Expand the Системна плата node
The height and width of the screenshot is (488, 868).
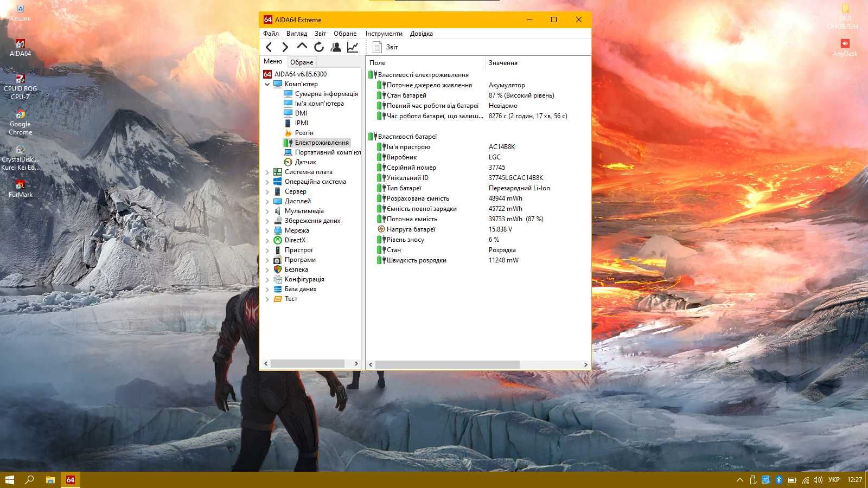[x=267, y=172]
